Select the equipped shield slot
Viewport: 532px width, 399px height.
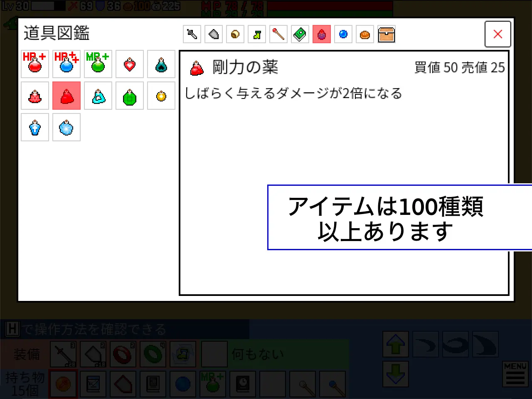93,355
